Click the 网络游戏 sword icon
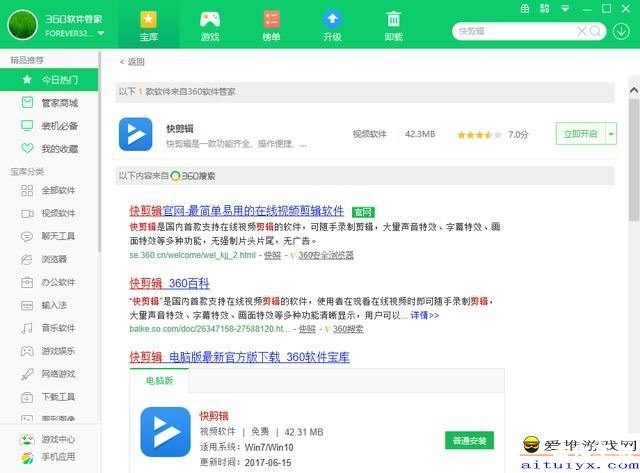640x473 pixels. click(27, 374)
